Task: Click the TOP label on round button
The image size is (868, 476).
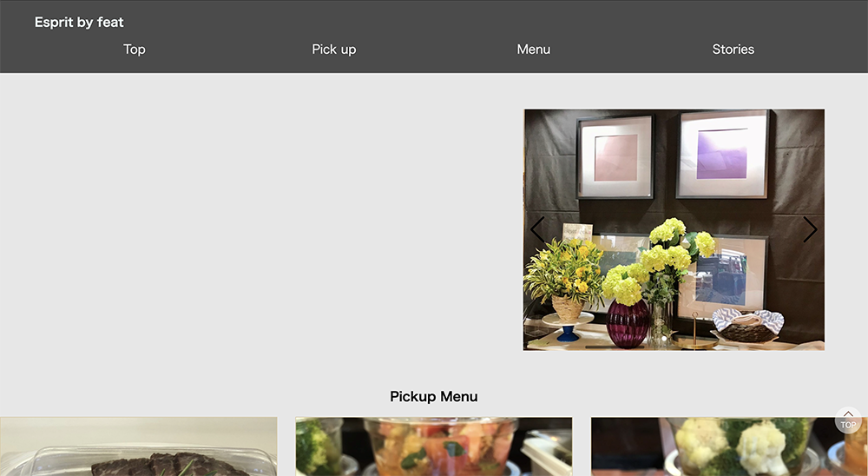Action: pos(848,425)
